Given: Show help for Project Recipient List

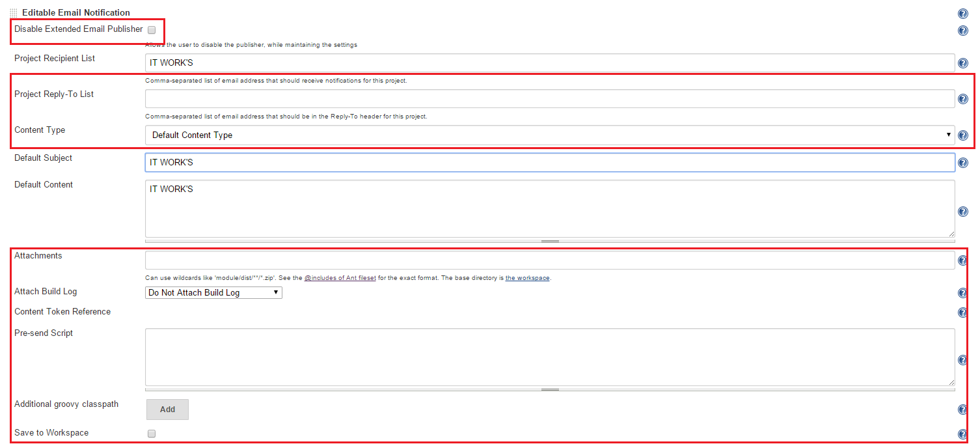Looking at the screenshot, I should tap(962, 63).
